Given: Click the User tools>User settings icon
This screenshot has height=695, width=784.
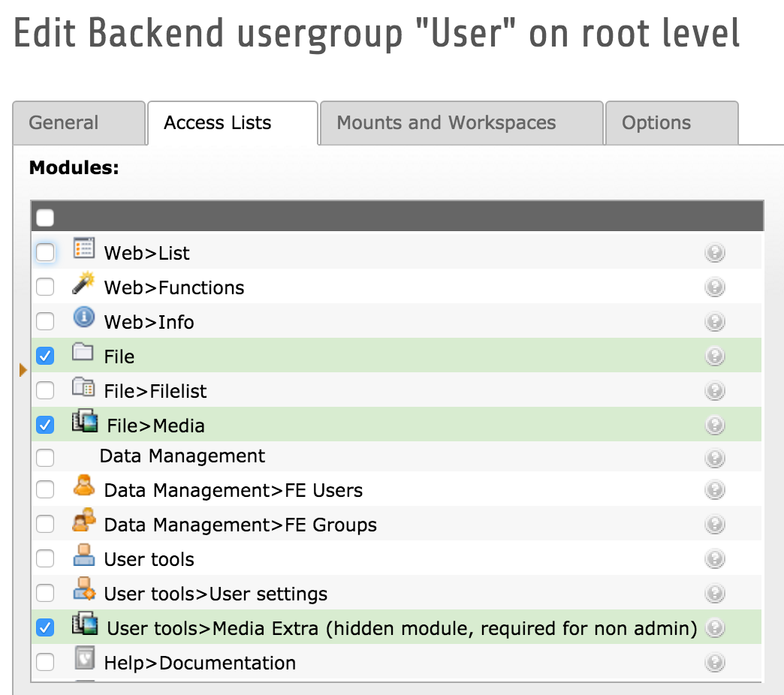Looking at the screenshot, I should click(83, 591).
